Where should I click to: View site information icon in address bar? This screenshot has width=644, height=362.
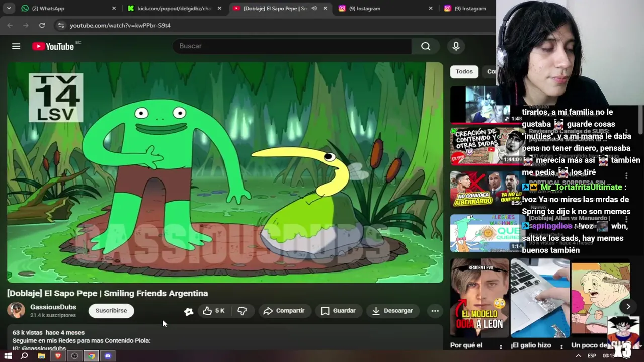click(61, 25)
